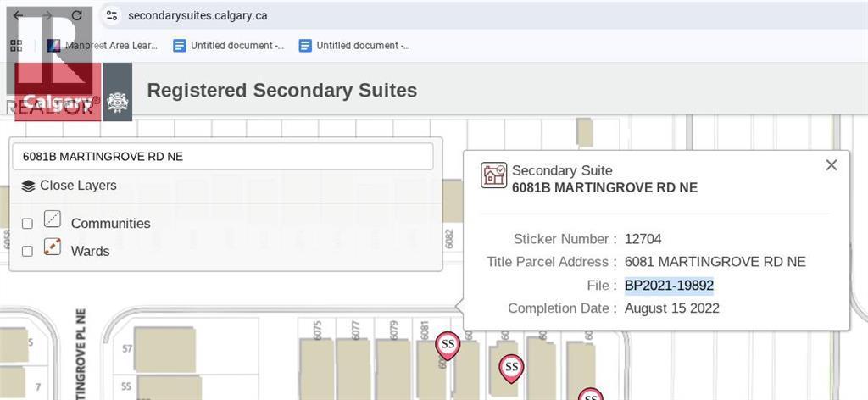Click the SS marker at the bottom edge
This screenshot has width=868, height=400.
click(x=590, y=395)
